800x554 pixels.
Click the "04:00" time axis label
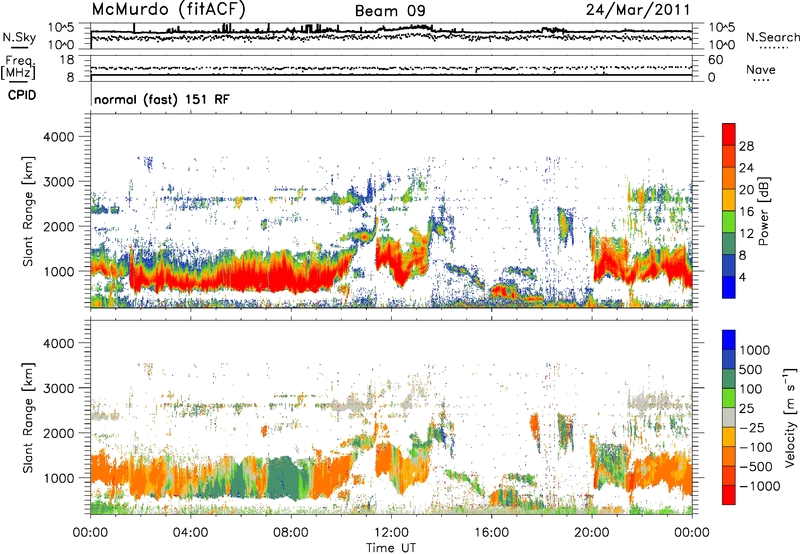pyautogui.click(x=190, y=533)
